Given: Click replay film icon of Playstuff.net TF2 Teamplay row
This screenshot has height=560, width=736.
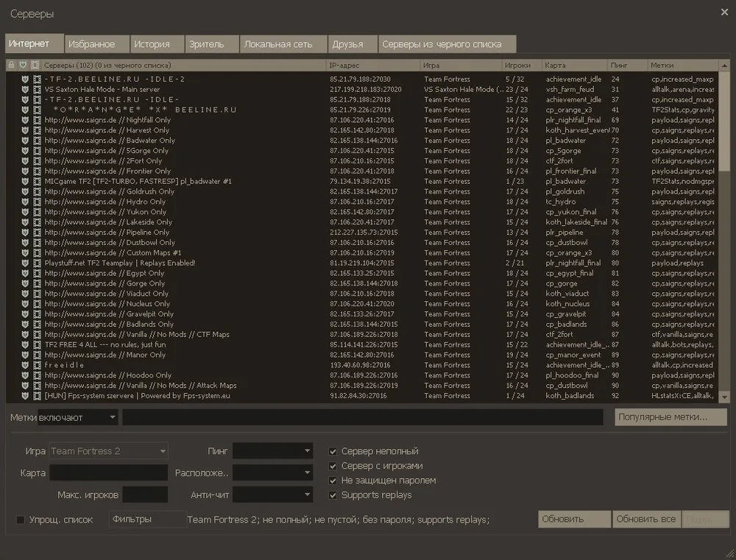Looking at the screenshot, I should 36,263.
